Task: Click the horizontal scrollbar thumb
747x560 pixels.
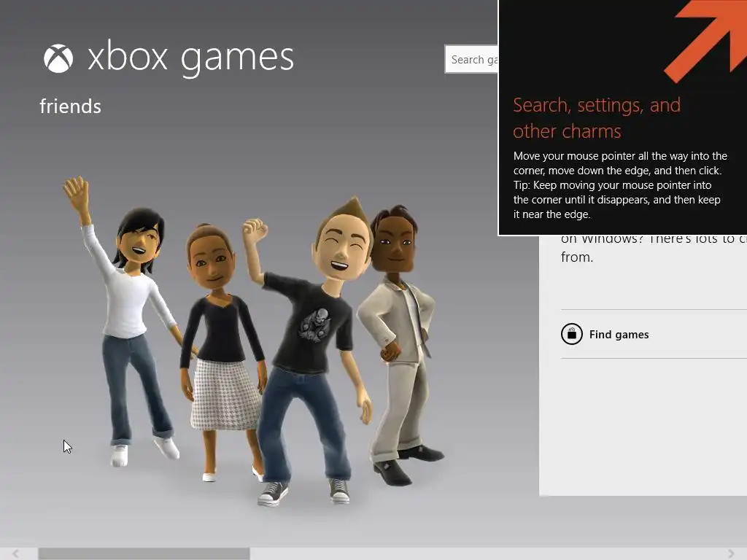Action: (144, 553)
